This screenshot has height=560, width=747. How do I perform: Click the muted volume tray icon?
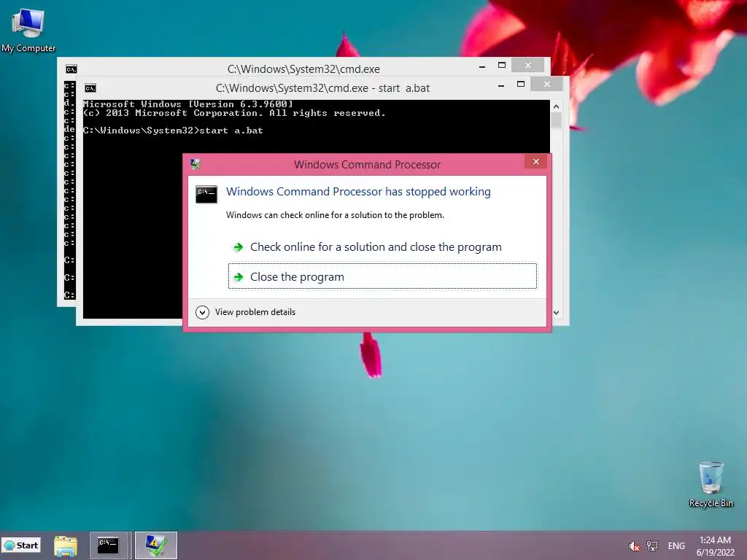(634, 546)
